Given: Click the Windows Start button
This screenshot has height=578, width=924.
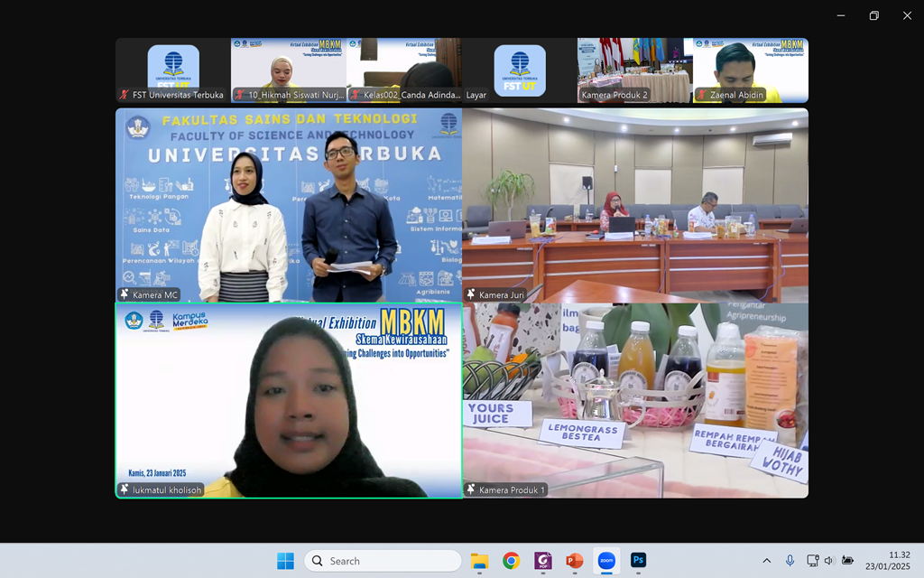Looking at the screenshot, I should (x=285, y=561).
